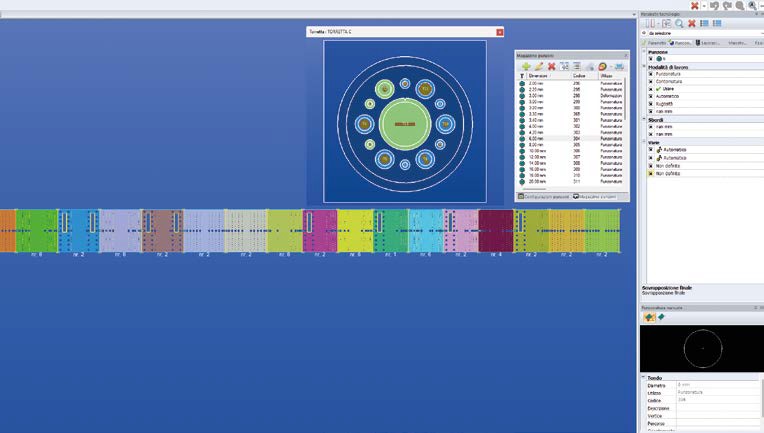764x433 pixels.
Task: Toggle the Contornatura checkbox
Action: coord(650,81)
